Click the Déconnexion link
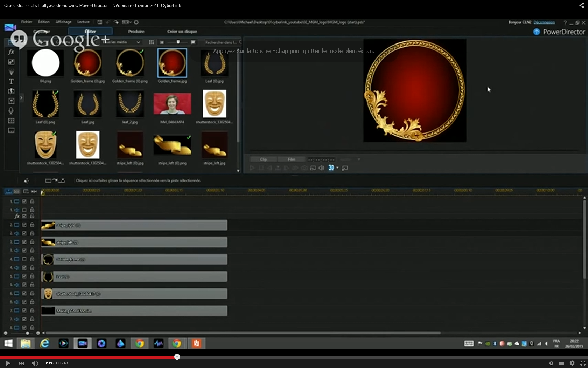The height and width of the screenshot is (368, 588). click(x=544, y=22)
